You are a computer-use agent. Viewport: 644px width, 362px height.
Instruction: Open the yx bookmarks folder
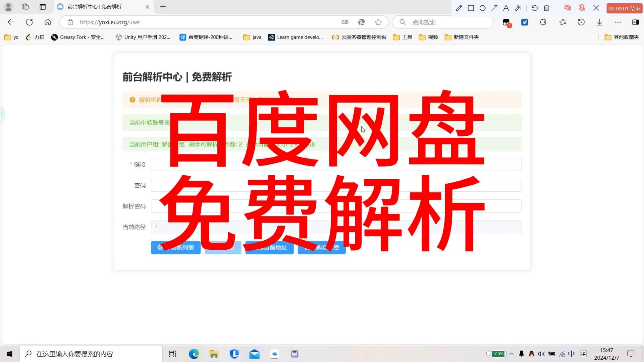click(x=11, y=37)
